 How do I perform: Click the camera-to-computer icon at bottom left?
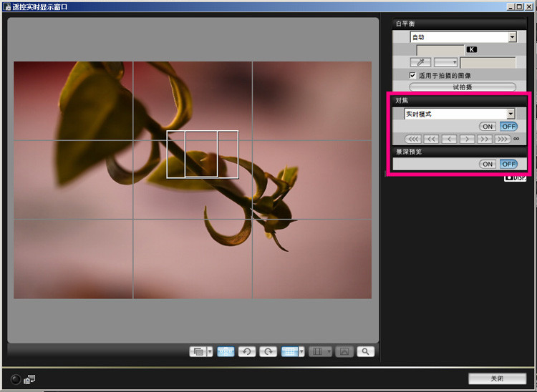[29, 379]
